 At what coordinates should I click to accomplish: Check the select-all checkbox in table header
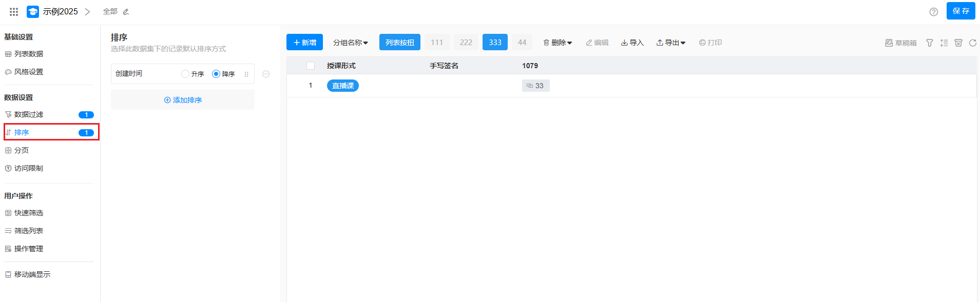pyautogui.click(x=310, y=66)
